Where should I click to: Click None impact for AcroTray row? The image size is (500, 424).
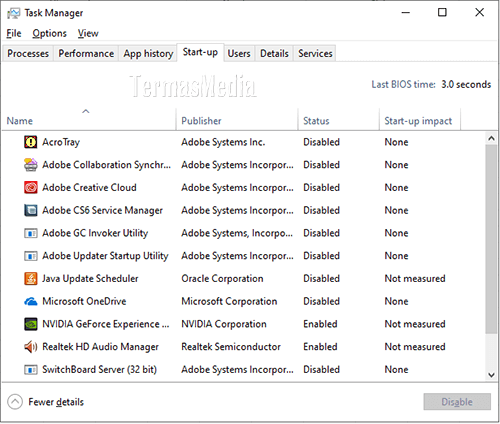pyautogui.click(x=396, y=142)
